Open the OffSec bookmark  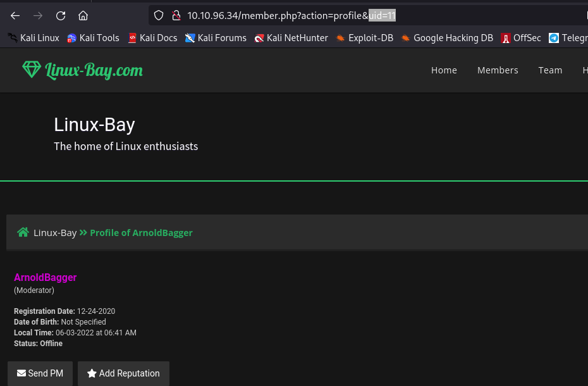coord(521,38)
